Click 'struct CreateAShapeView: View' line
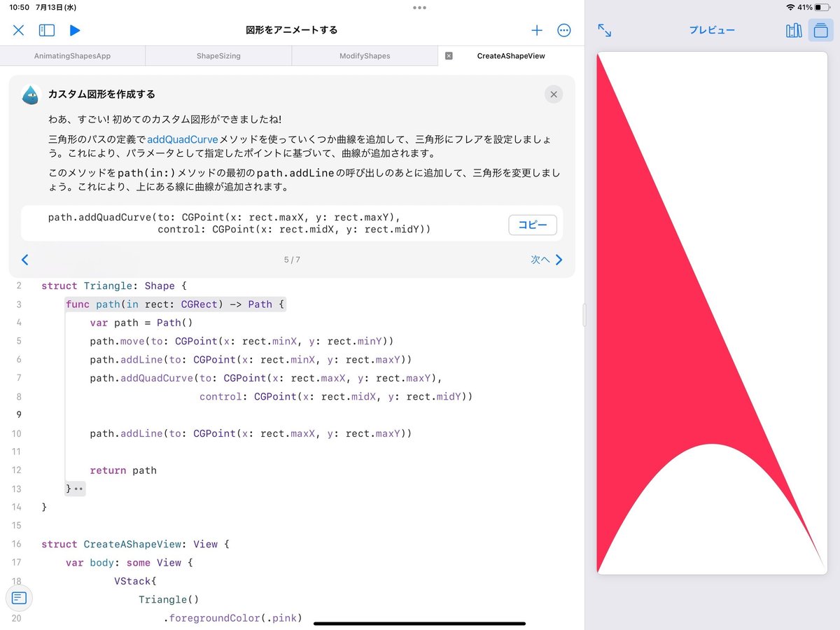The image size is (840, 630). click(135, 544)
